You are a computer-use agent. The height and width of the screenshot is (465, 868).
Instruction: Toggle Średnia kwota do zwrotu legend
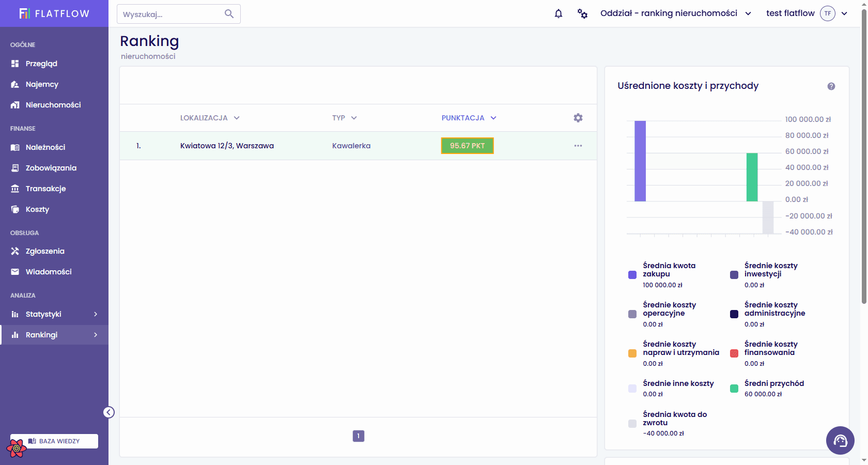coord(668,424)
